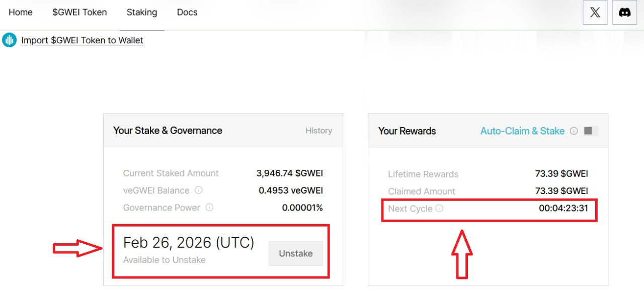This screenshot has width=644, height=291.
Task: Click the Your Stake & Governance heading
Action: click(x=168, y=130)
